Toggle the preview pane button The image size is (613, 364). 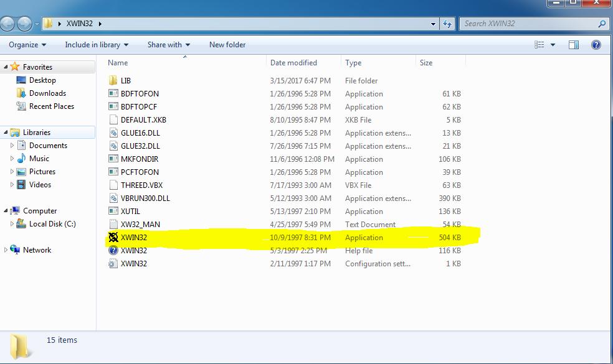[574, 45]
